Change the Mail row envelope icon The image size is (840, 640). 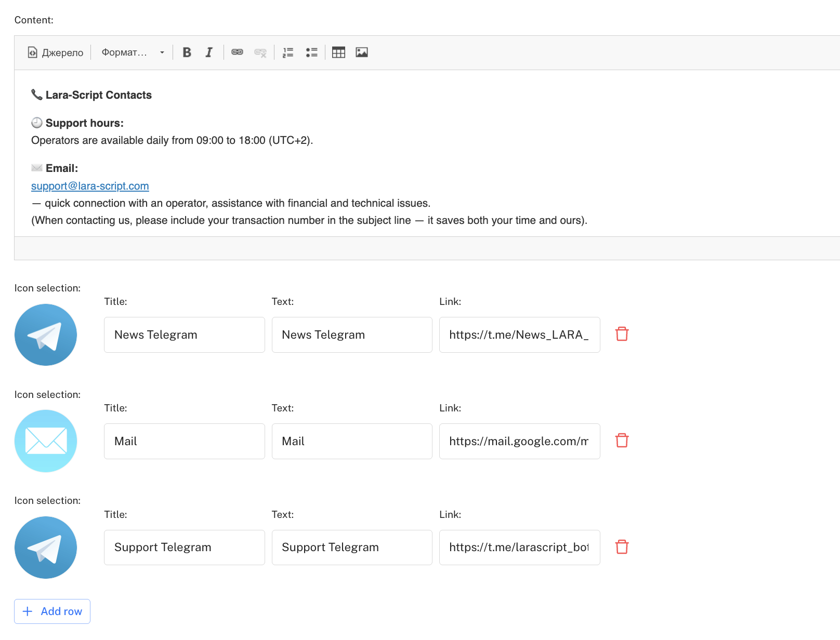(x=46, y=441)
